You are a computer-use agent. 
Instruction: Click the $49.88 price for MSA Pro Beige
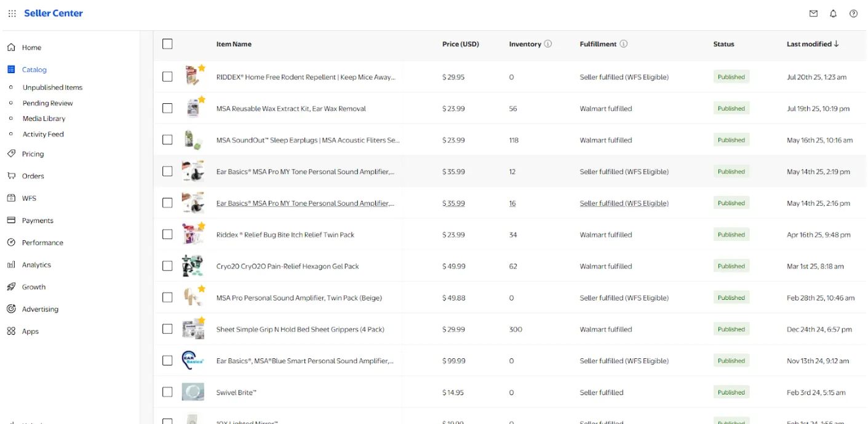(x=453, y=298)
